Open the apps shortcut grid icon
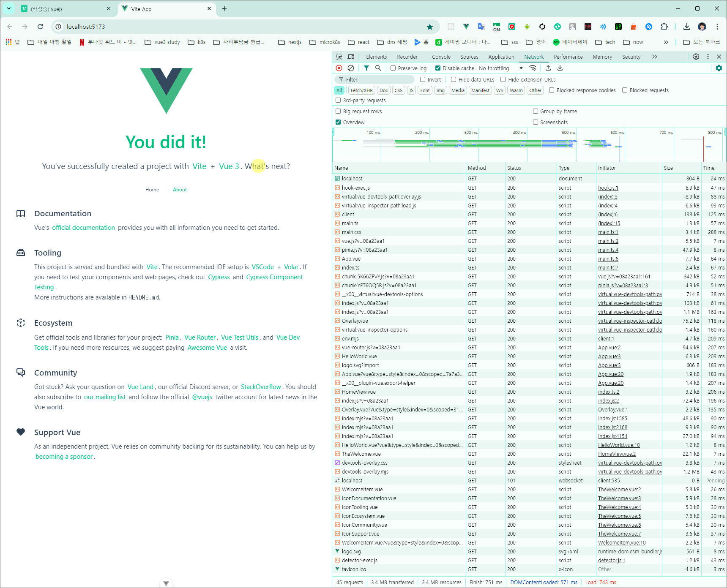 click(8, 42)
